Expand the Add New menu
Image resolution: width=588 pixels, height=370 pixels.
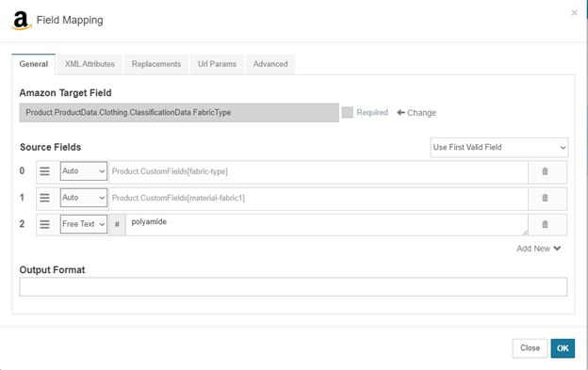tap(538, 249)
